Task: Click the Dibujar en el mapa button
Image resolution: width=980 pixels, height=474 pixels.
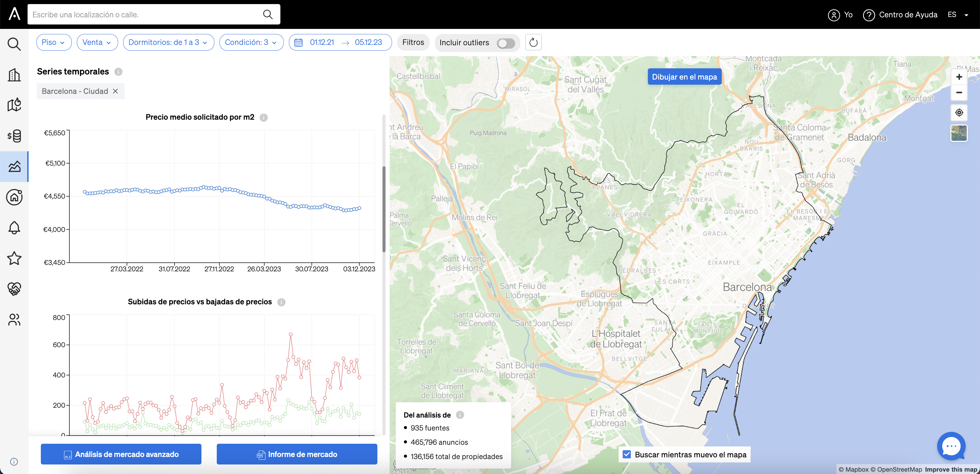Action: 684,77
